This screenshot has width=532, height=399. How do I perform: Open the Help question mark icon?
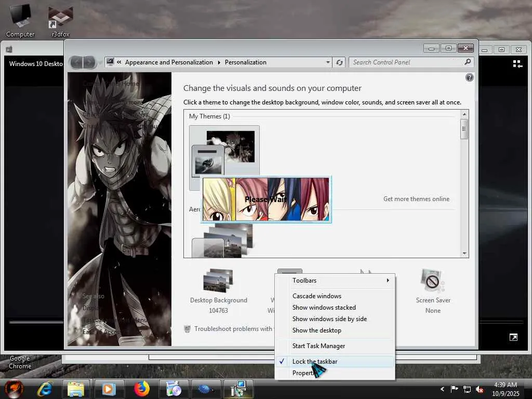(x=470, y=78)
